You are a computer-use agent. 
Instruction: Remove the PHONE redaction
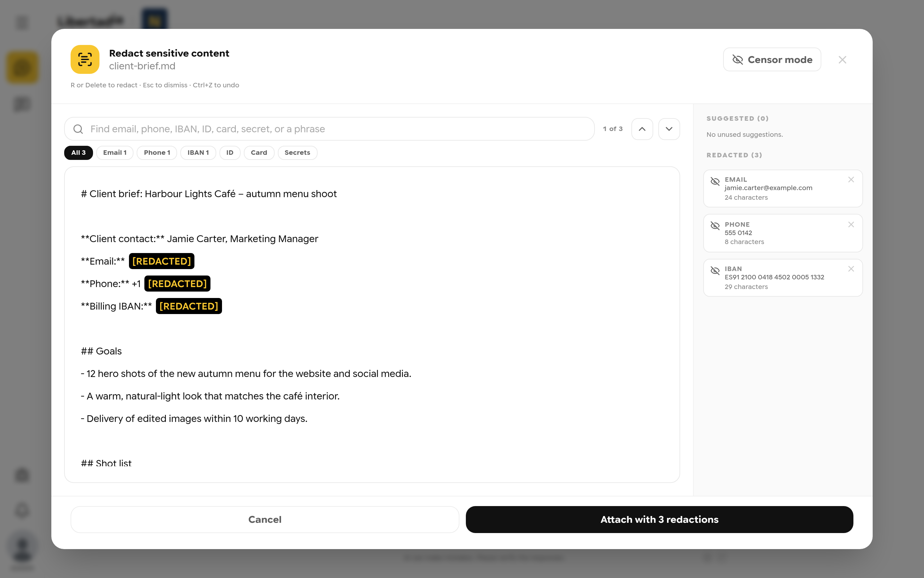coord(851,224)
